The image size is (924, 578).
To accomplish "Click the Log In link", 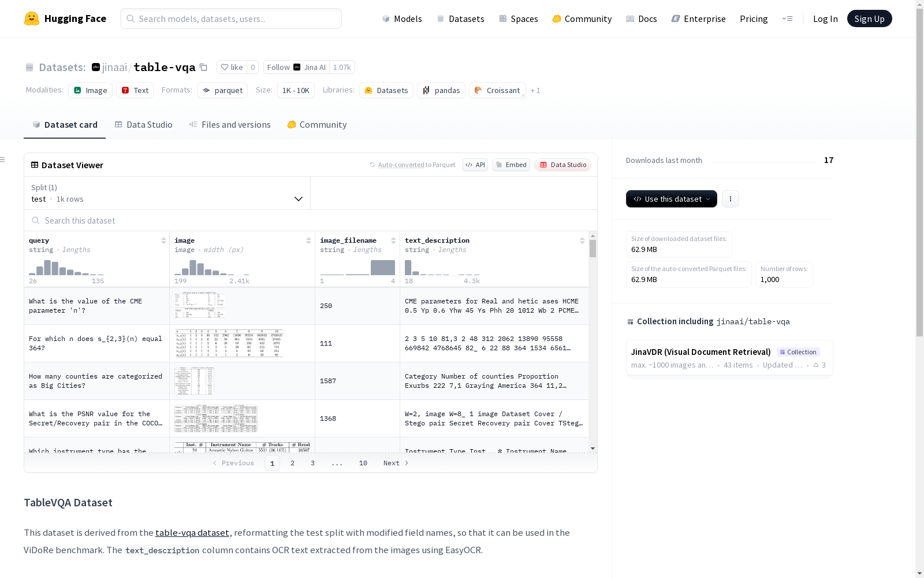I will pyautogui.click(x=825, y=18).
